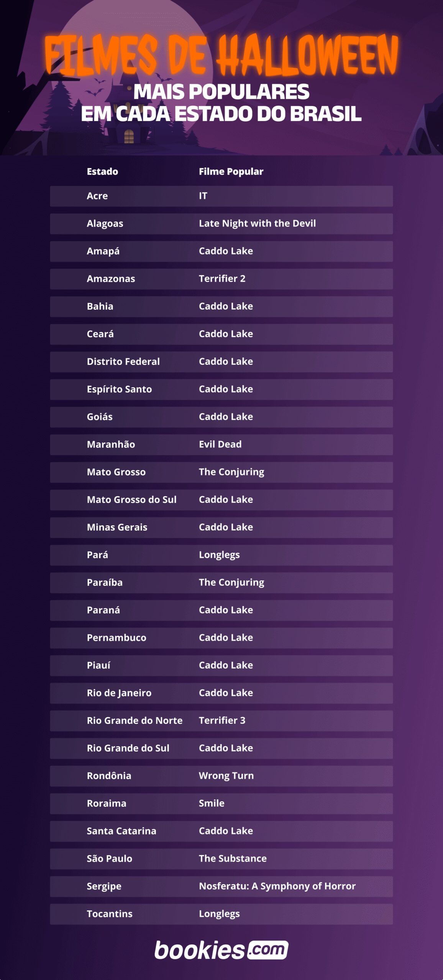Select the "Evil Dead" movie title
The height and width of the screenshot is (980, 443).
coord(220,444)
